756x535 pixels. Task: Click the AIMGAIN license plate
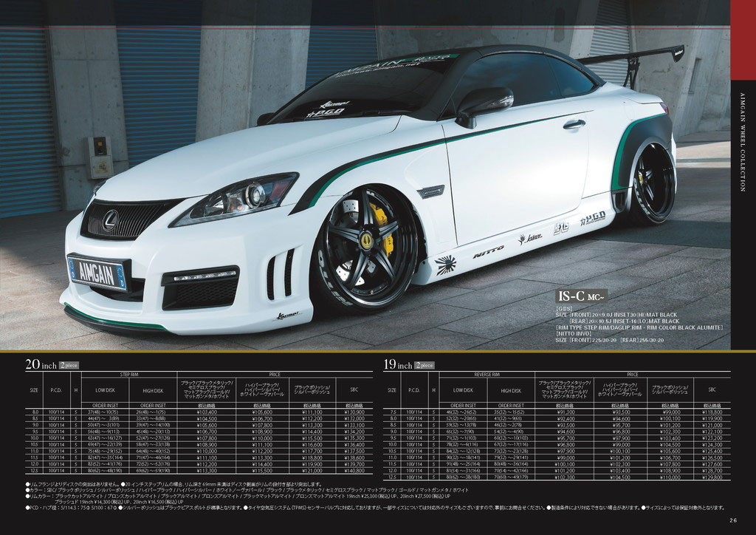(x=99, y=272)
